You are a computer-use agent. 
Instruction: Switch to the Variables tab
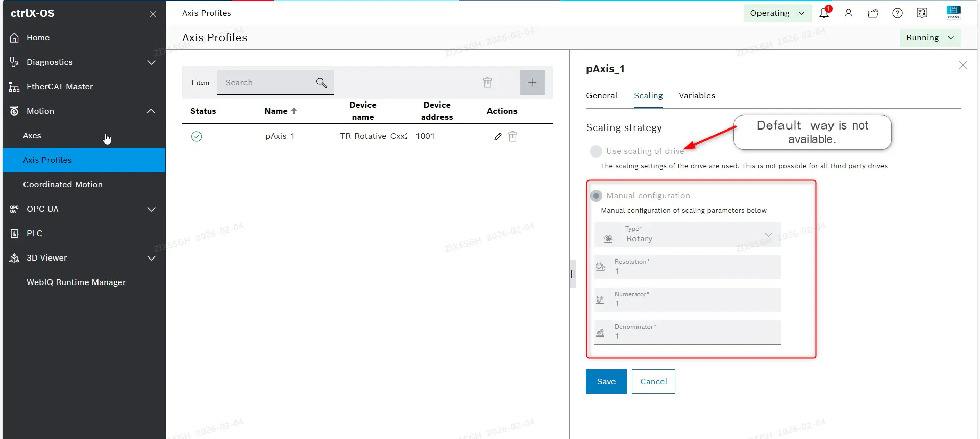pos(697,96)
